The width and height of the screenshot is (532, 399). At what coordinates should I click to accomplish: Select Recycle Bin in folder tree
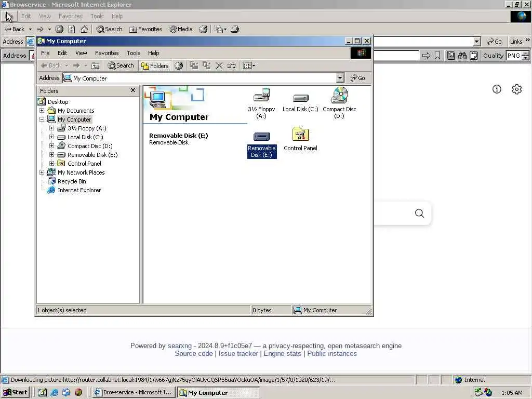(x=68, y=181)
